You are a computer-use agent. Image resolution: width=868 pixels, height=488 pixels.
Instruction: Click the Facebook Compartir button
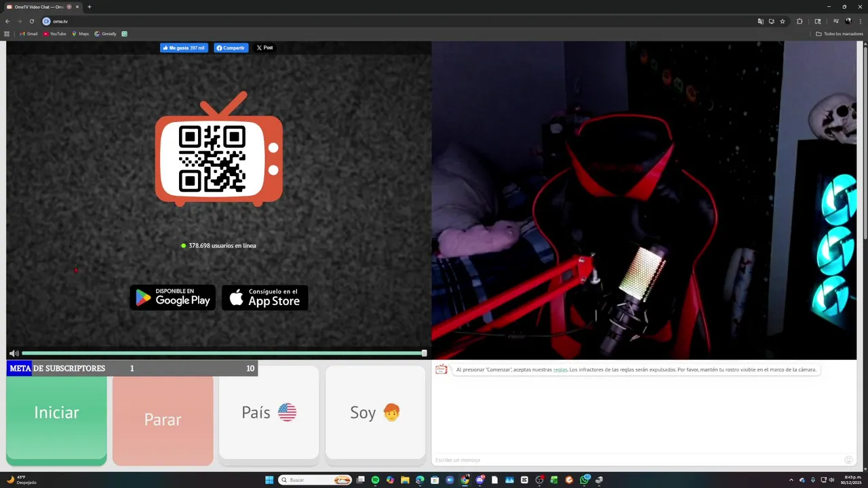tap(231, 48)
